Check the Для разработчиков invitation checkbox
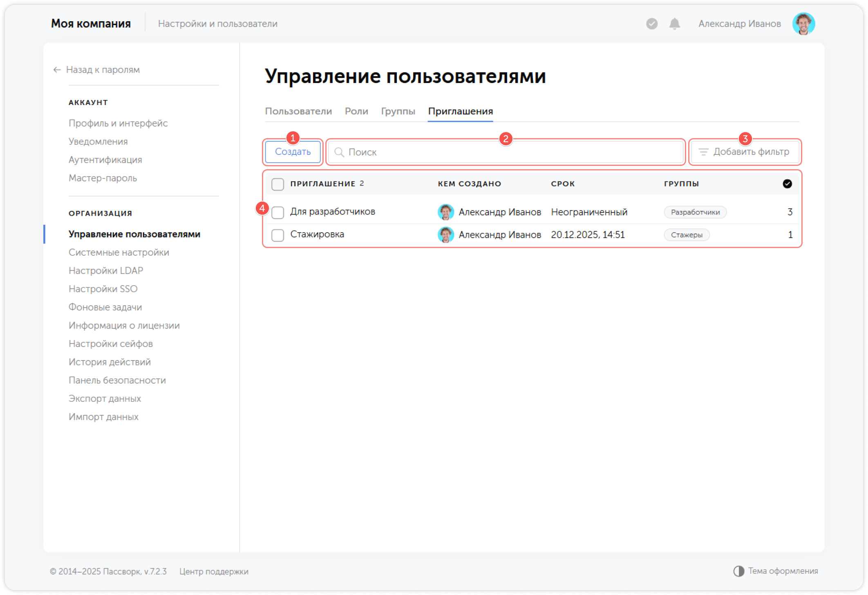Screen dimensions: 868x595 pyautogui.click(x=277, y=212)
